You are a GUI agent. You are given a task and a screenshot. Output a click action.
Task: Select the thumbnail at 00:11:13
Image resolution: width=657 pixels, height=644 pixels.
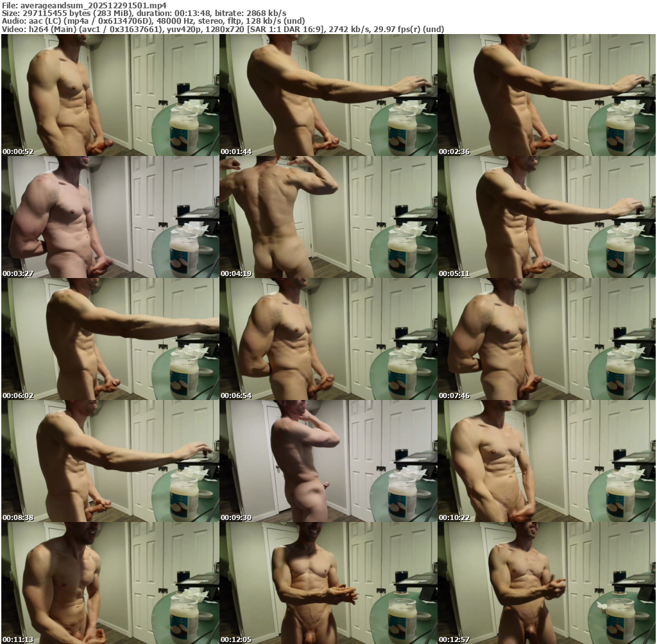(x=110, y=583)
